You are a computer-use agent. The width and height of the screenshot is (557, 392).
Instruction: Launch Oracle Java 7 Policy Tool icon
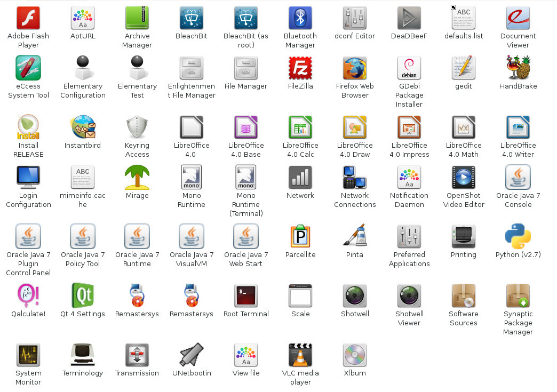pyautogui.click(x=82, y=236)
